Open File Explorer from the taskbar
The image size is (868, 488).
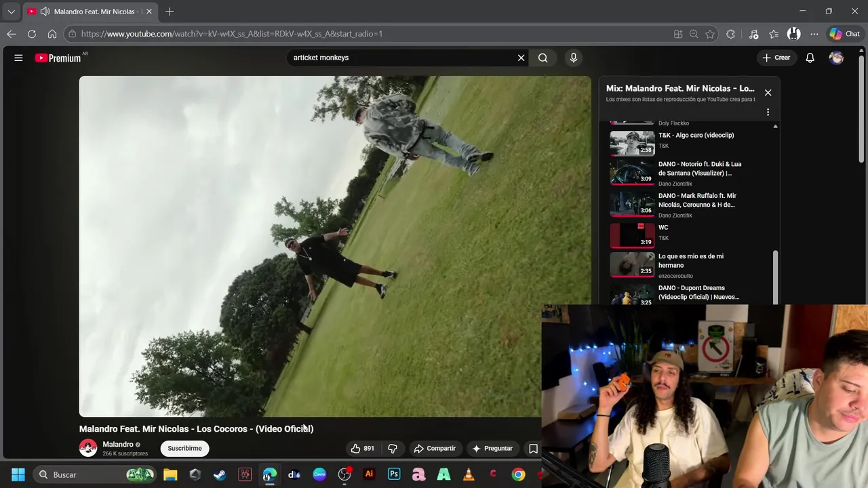tap(170, 474)
